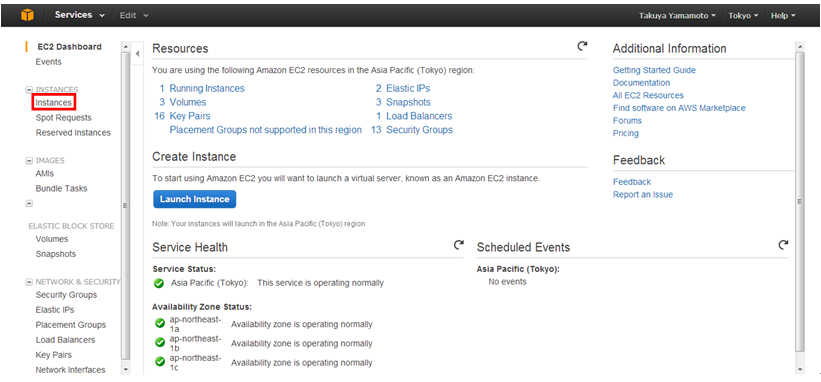Click the Report an Issue link
Image resolution: width=821 pixels, height=382 pixels.
pyautogui.click(x=643, y=195)
